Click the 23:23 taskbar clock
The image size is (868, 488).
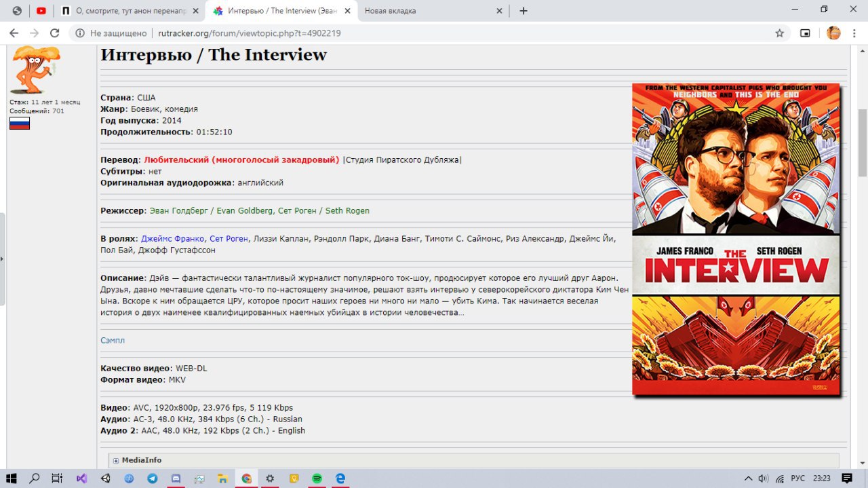[821, 478]
